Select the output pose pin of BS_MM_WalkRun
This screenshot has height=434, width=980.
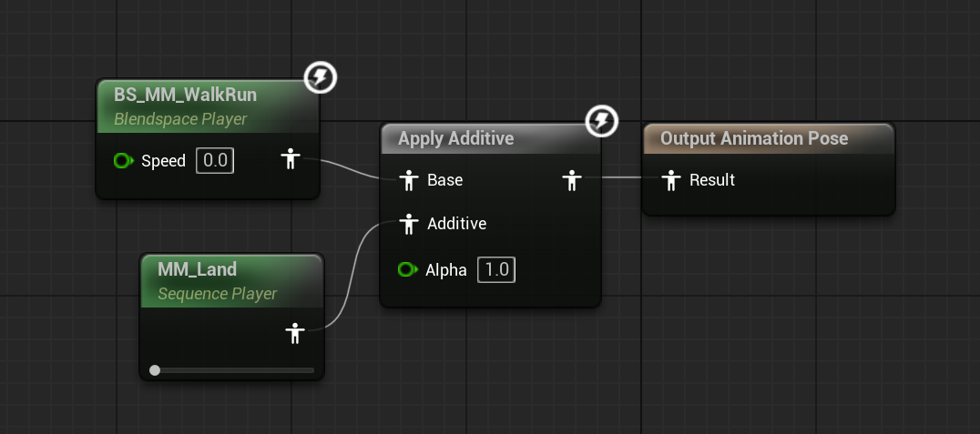point(290,159)
